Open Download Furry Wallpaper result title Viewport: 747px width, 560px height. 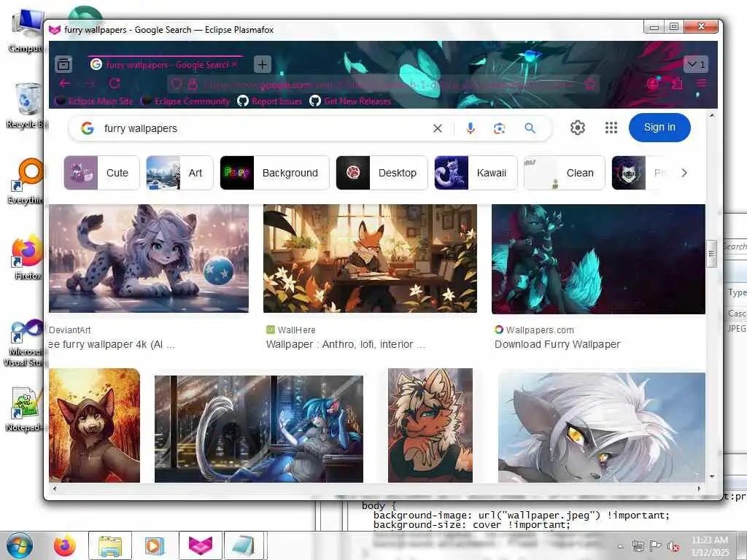(x=557, y=344)
